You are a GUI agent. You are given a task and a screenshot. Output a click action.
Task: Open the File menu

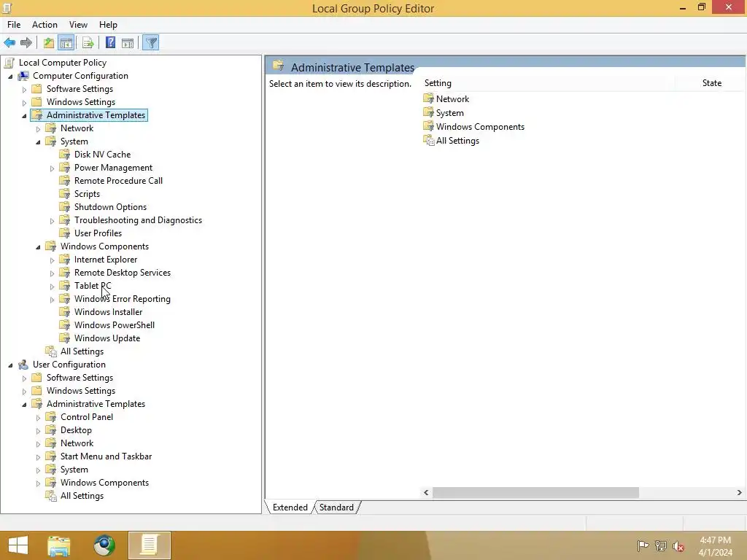[x=14, y=25]
